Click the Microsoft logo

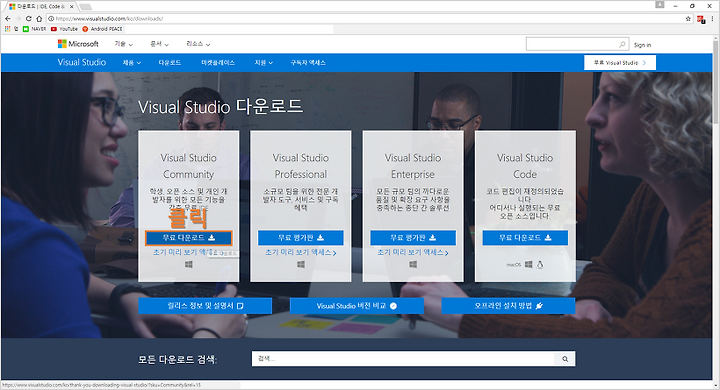(x=78, y=44)
